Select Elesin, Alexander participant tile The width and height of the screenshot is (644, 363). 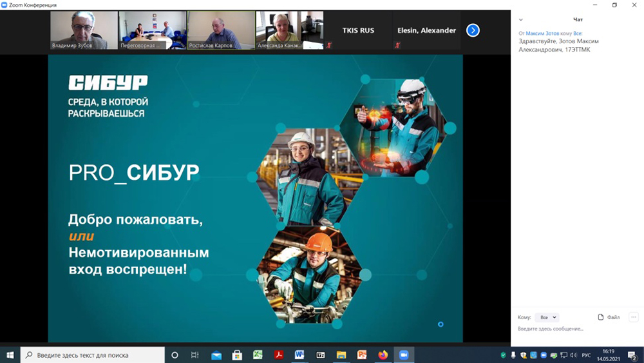tap(426, 30)
